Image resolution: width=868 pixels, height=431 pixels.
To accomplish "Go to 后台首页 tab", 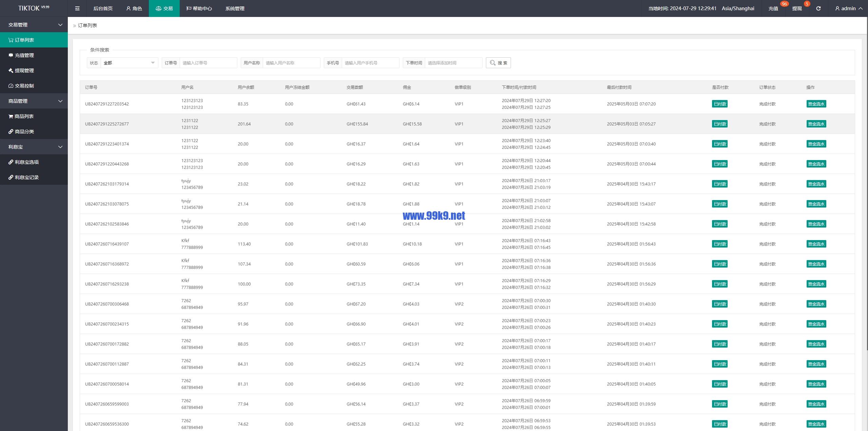I will point(103,8).
